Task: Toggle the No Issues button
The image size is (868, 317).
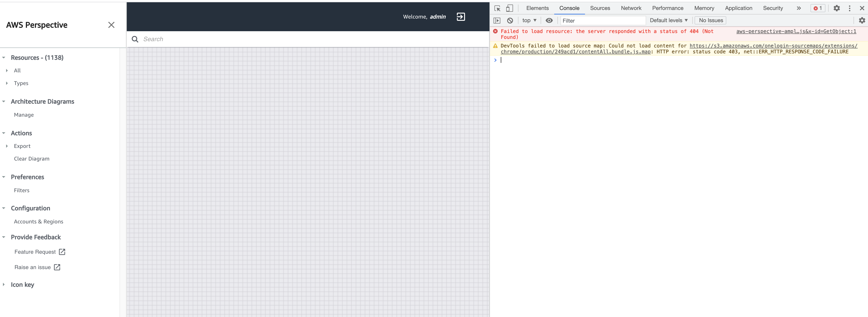Action: coord(710,20)
